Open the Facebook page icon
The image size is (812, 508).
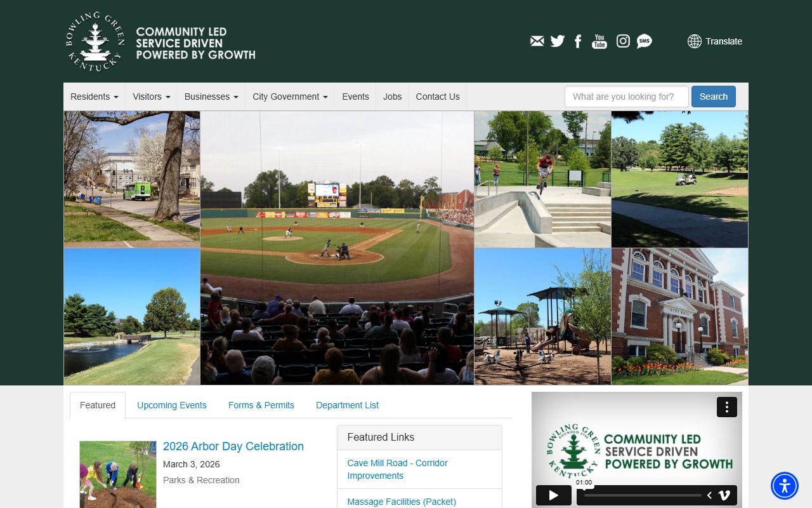pyautogui.click(x=578, y=41)
